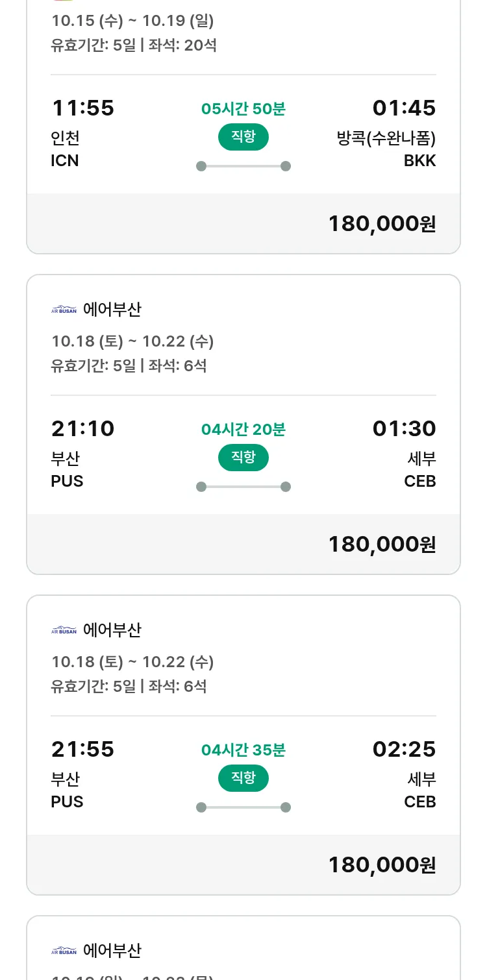Open the 11:55 Incheon departure time
Screen dimensions: 487x980
click(x=82, y=108)
